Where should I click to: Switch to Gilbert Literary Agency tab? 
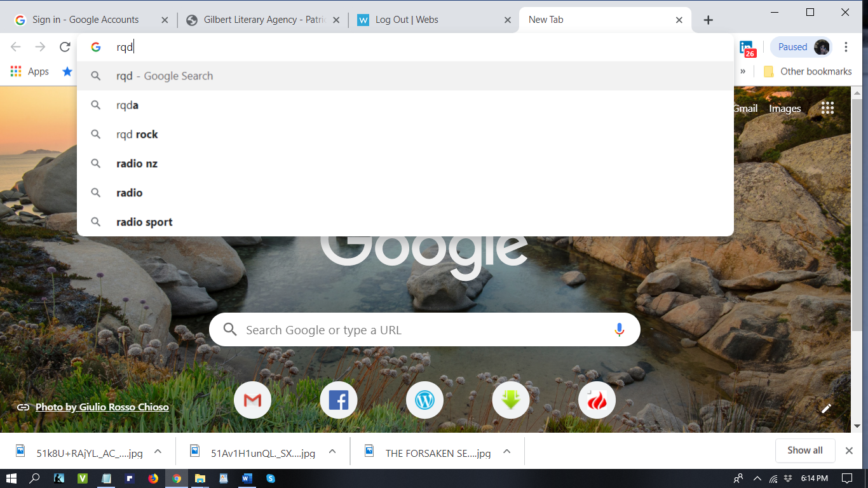pos(264,20)
